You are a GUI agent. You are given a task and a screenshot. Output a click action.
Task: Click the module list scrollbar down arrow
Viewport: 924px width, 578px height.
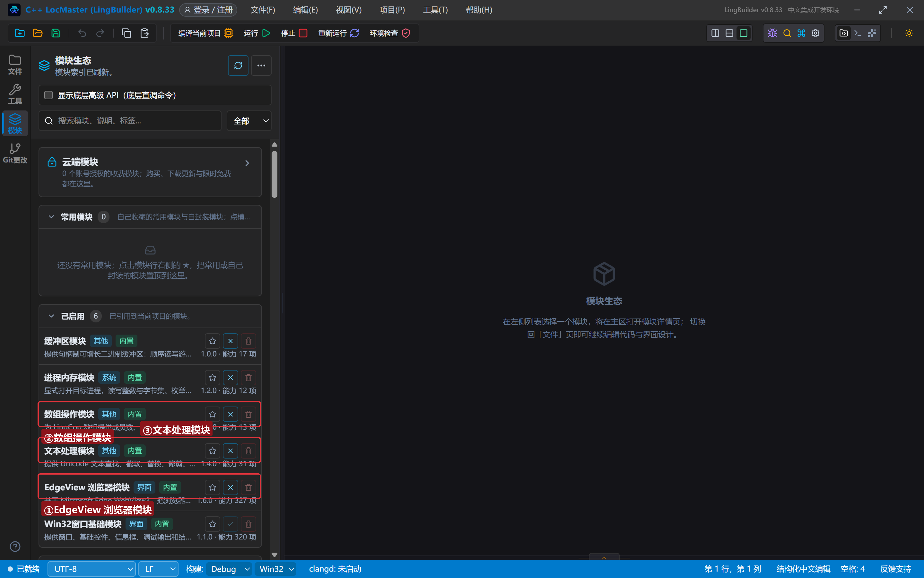coord(275,555)
